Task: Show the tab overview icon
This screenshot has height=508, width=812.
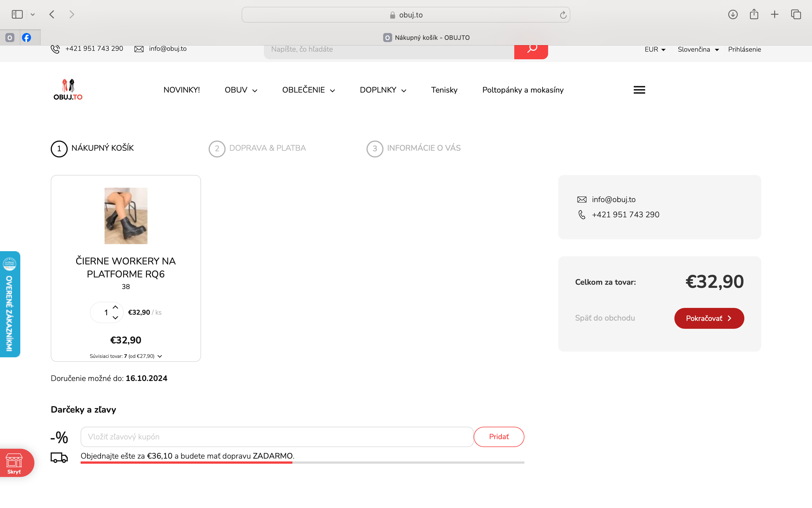Action: pos(796,14)
